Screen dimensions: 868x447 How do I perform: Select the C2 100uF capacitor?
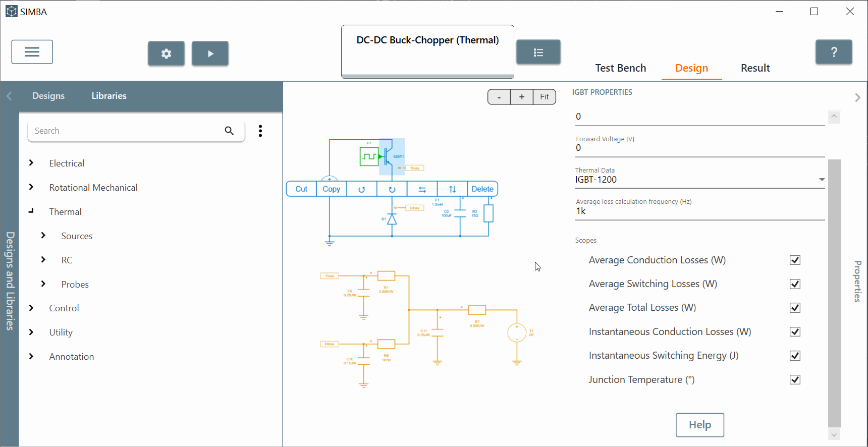(460, 214)
